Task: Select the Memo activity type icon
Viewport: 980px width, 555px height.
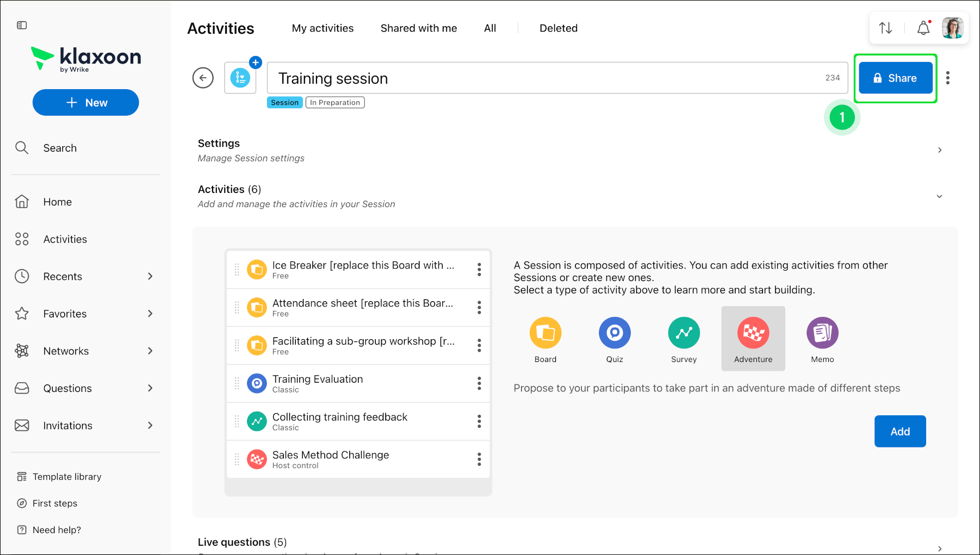Action: coord(822,333)
